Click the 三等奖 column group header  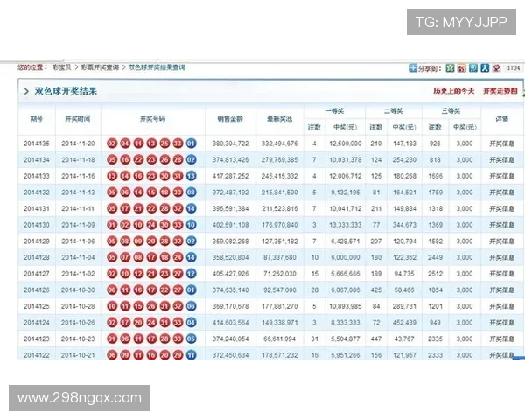(x=451, y=111)
